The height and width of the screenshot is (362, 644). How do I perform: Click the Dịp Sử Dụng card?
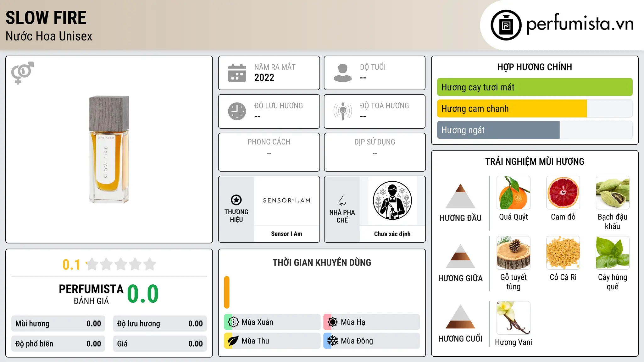pos(375,152)
